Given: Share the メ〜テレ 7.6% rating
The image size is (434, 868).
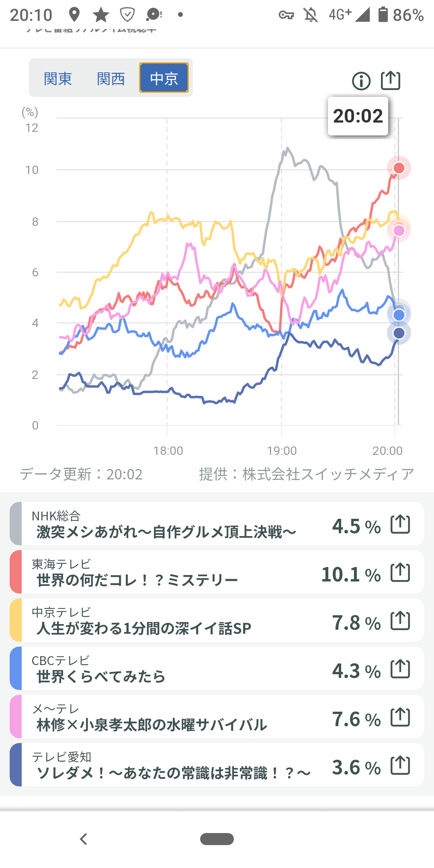Looking at the screenshot, I should tap(400, 717).
